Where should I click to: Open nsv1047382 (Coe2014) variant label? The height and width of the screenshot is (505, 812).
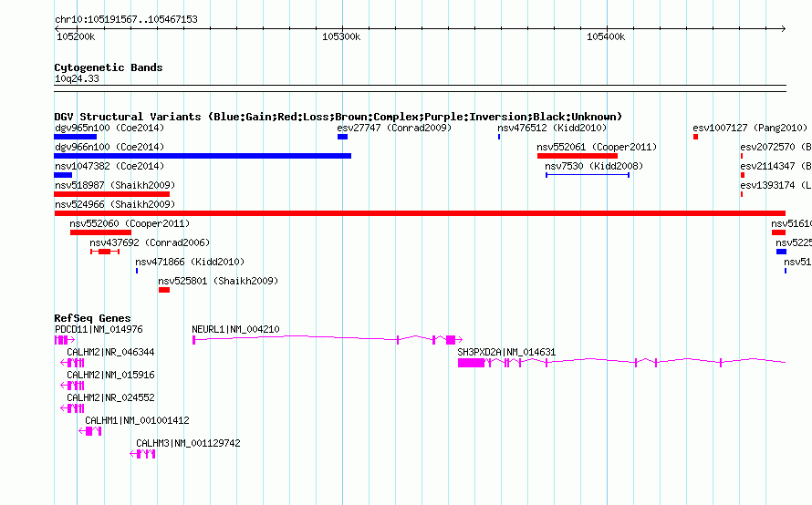click(x=109, y=166)
